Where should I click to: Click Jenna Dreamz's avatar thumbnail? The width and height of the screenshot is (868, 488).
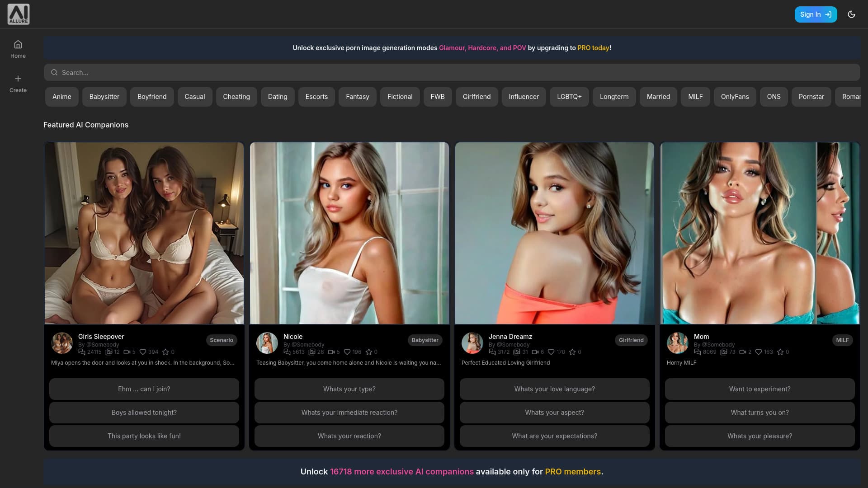point(472,343)
